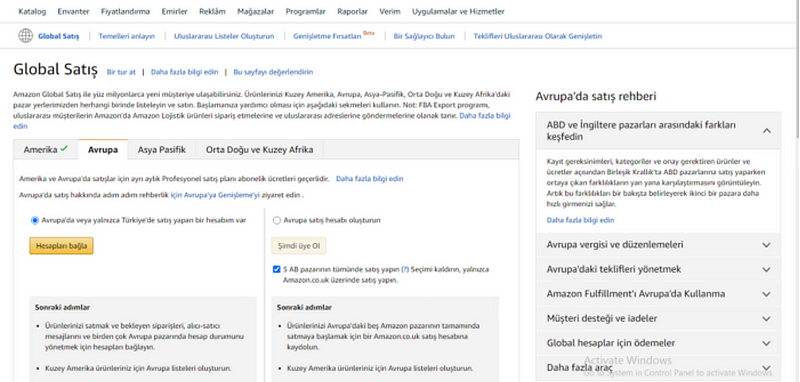Click 'Daha fazla bilgi edin' in sales guide panel
The height and width of the screenshot is (382, 800).
(580, 220)
